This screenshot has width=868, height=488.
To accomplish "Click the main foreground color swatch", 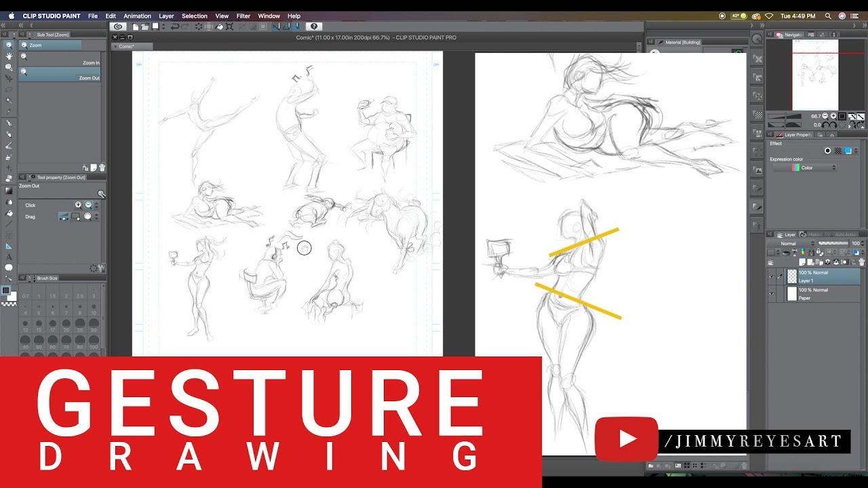I will point(6,291).
